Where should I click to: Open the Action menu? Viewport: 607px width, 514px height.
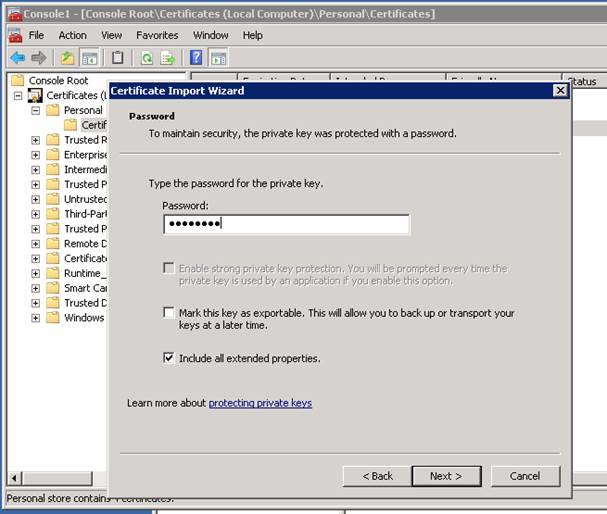[72, 35]
